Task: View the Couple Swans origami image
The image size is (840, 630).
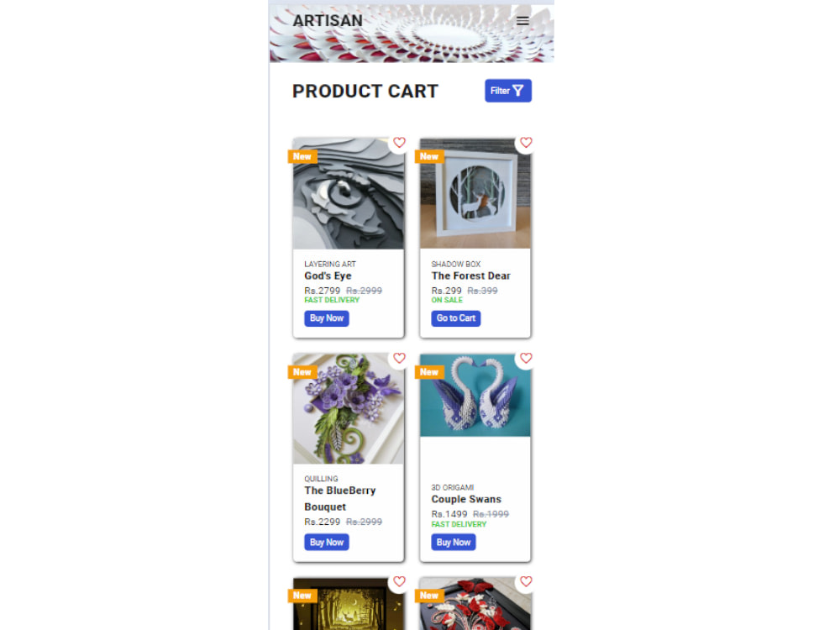Action: [x=475, y=396]
